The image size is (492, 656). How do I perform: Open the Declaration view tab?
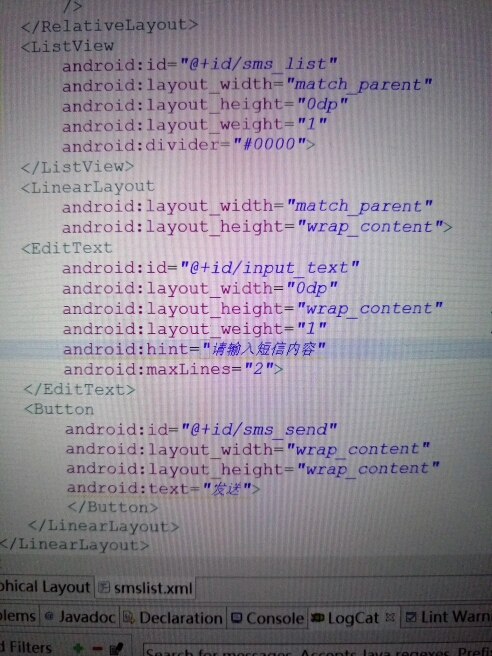pos(173,618)
